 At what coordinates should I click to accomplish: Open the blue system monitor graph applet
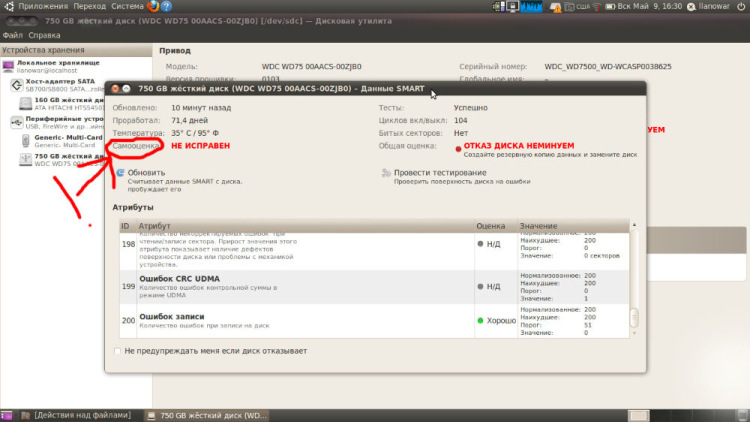(x=531, y=6)
